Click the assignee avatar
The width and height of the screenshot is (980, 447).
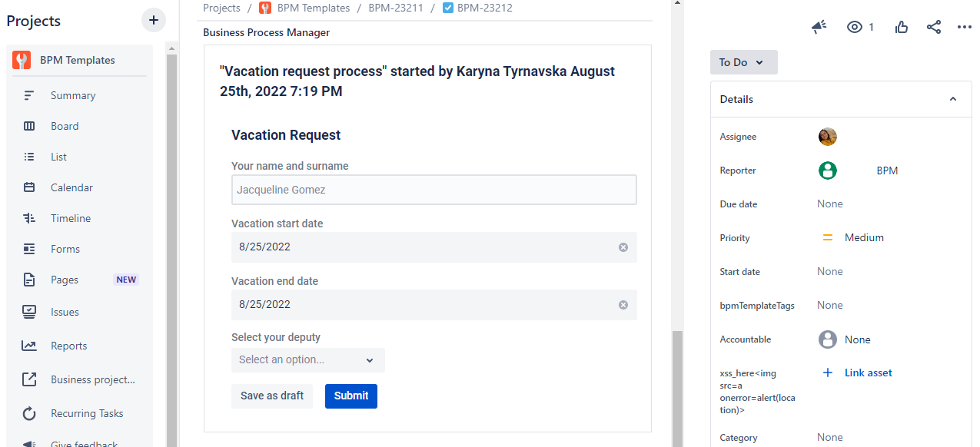[x=828, y=137]
